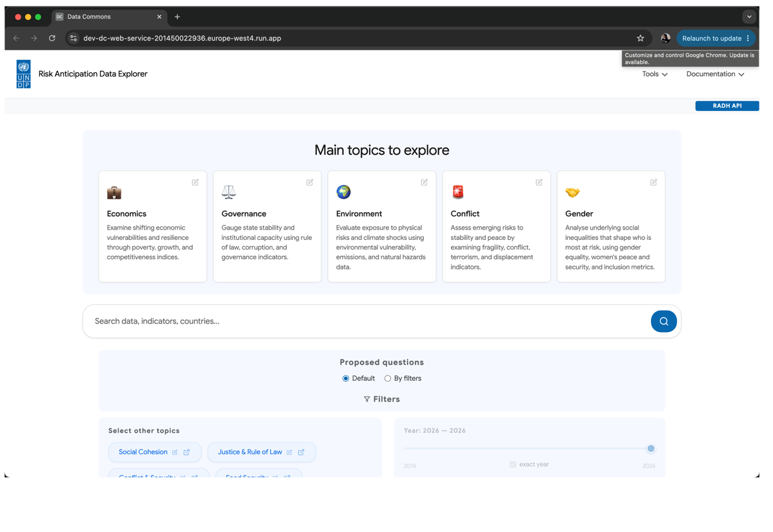Click Risk Anticipation Data Explorer title

93,74
